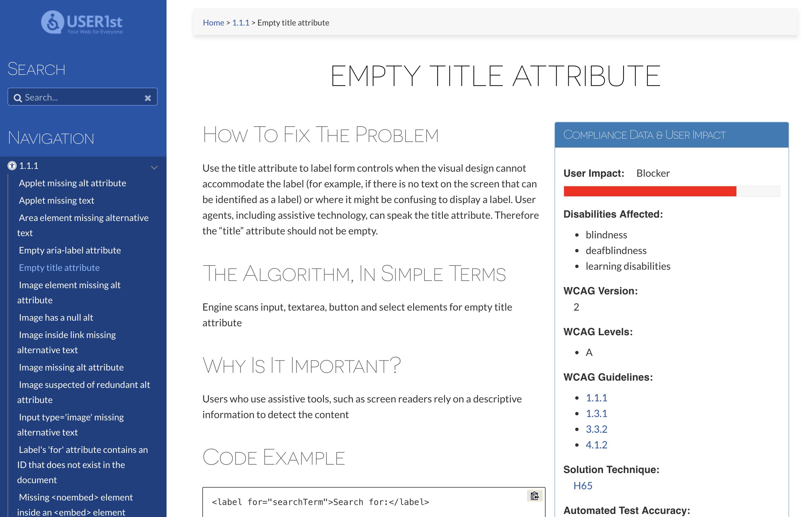The width and height of the screenshot is (812, 517).
Task: Click the H65 solution technique link
Action: (582, 486)
